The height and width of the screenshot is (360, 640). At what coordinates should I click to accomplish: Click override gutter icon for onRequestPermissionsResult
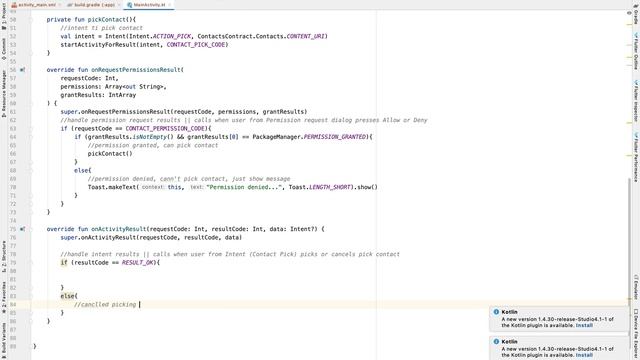click(22, 70)
